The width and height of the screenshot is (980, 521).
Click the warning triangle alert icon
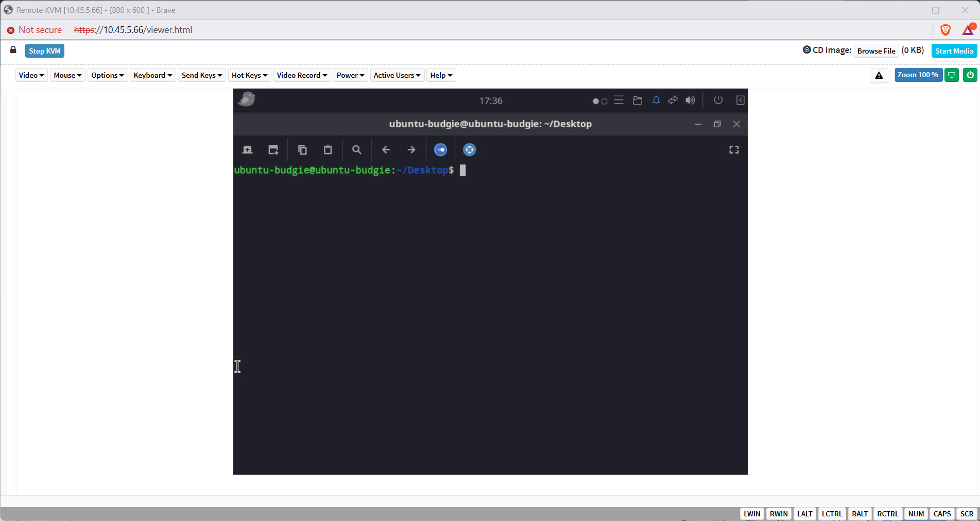[879, 75]
